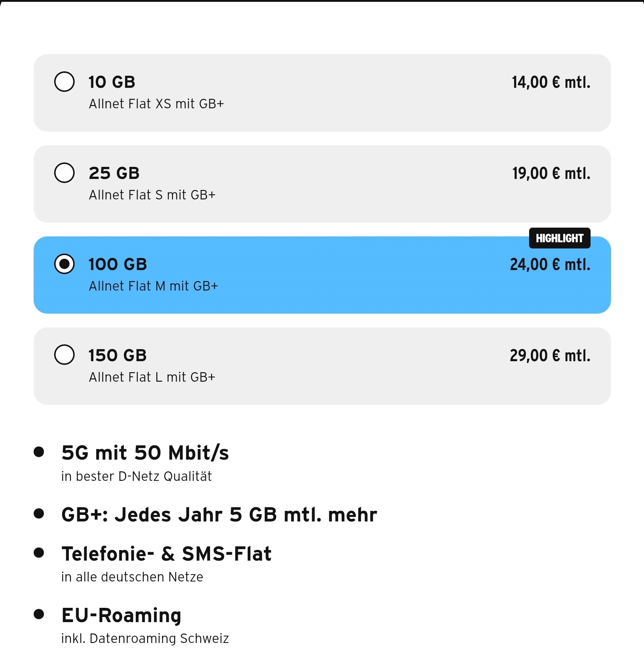Click the EU-Roaming feature heading
Screen dimensions: 644x662
click(121, 615)
